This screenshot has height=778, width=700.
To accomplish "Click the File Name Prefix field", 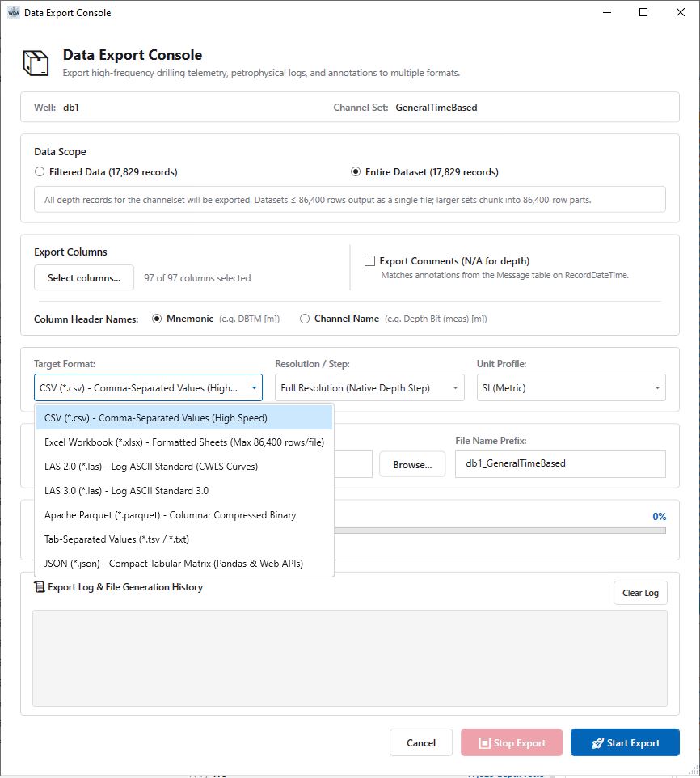I will (x=560, y=464).
